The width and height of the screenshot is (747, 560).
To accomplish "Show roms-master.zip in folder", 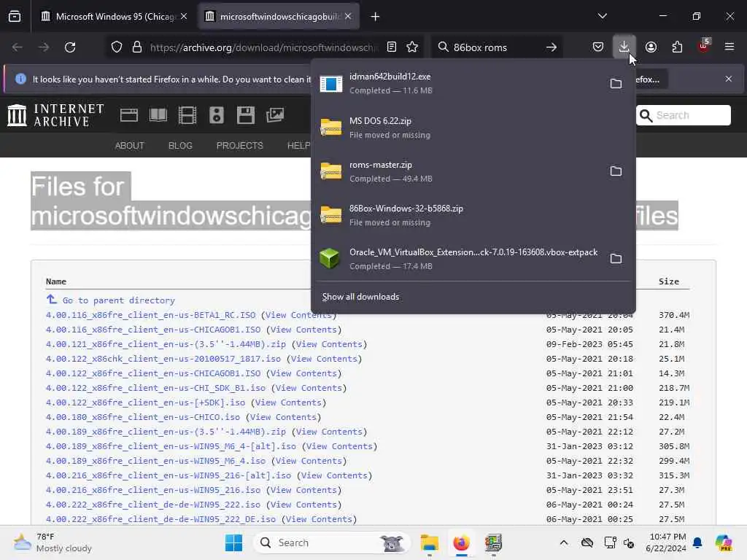I will pos(616,171).
